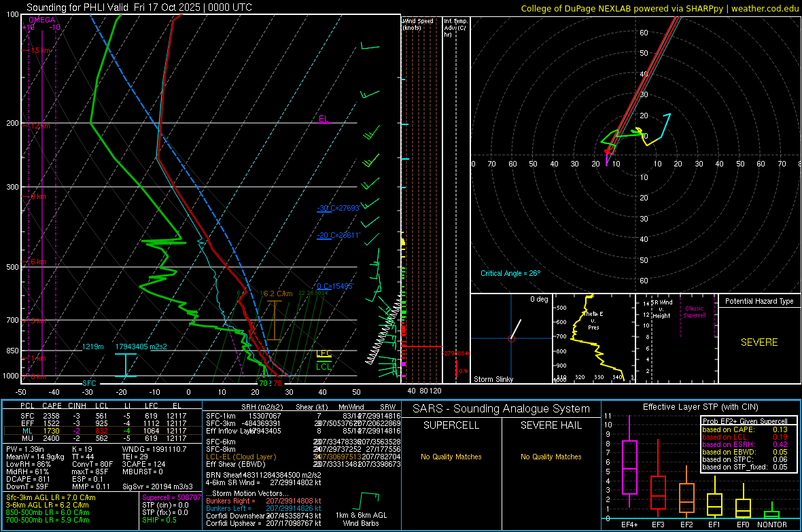The height and width of the screenshot is (532, 802).
Task: Click the SEVERE HAIL column heading in SARS
Action: (551, 425)
